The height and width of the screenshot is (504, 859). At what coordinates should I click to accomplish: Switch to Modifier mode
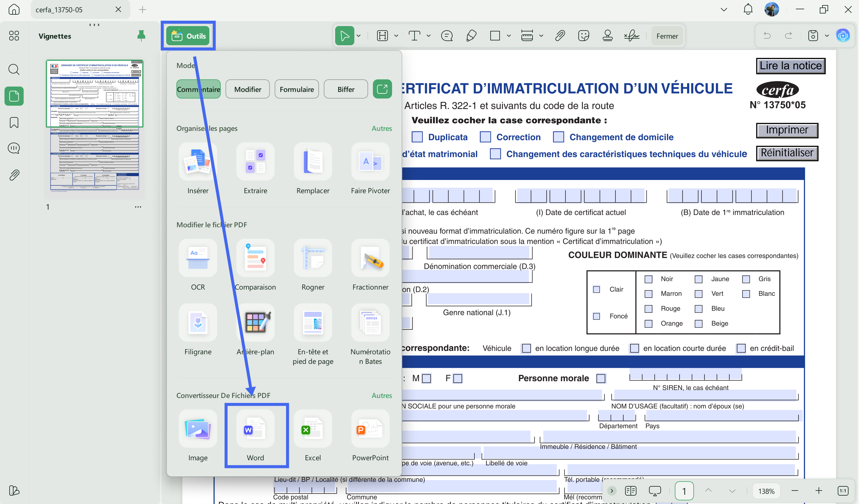click(247, 89)
